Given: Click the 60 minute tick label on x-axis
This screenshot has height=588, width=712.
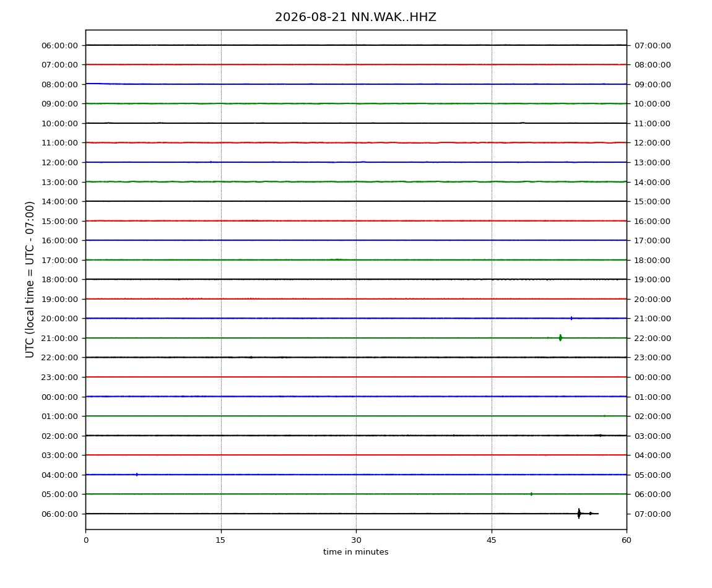Looking at the screenshot, I should point(627,540).
